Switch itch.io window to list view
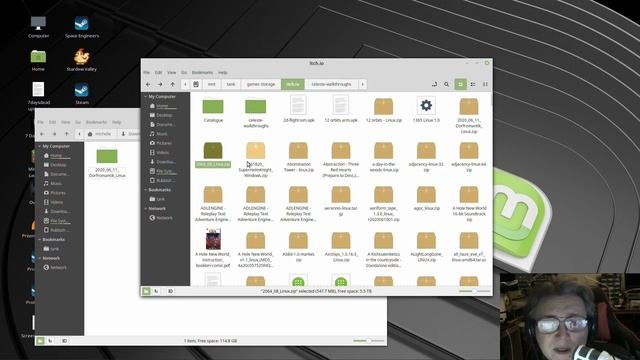 tap(473, 84)
